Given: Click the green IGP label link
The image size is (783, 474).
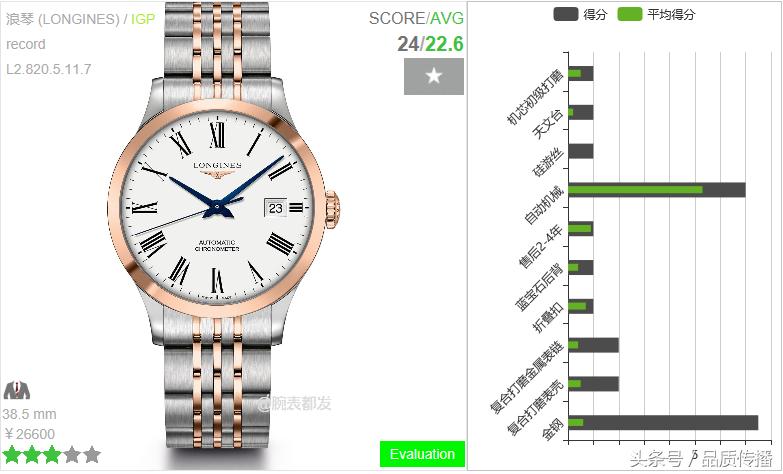Looking at the screenshot, I should 143,19.
